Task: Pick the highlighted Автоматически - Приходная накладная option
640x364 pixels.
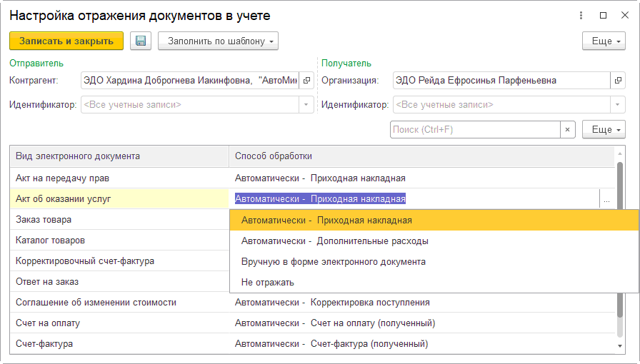Action: [326, 221]
